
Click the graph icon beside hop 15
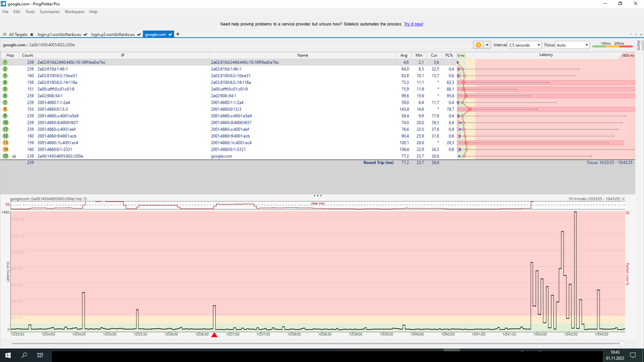tap(14, 157)
